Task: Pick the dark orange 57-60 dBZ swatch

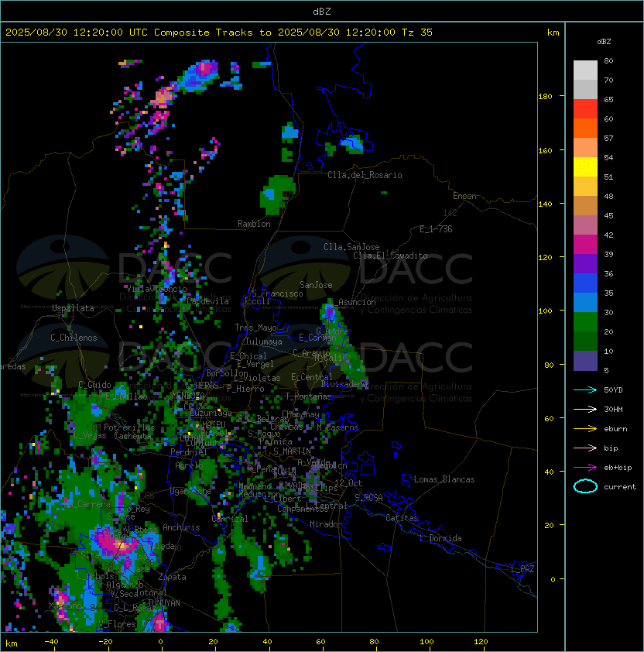Action: [x=585, y=128]
